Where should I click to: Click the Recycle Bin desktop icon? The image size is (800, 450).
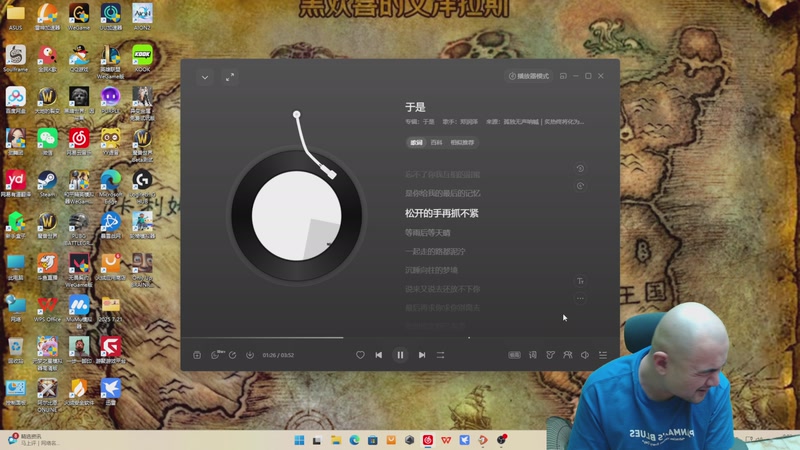[16, 350]
